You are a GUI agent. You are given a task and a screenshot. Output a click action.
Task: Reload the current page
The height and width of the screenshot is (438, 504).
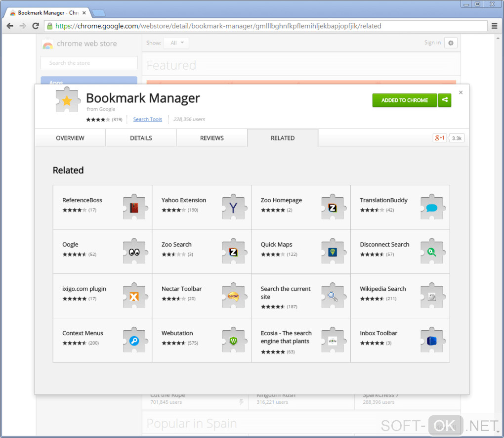pos(36,26)
